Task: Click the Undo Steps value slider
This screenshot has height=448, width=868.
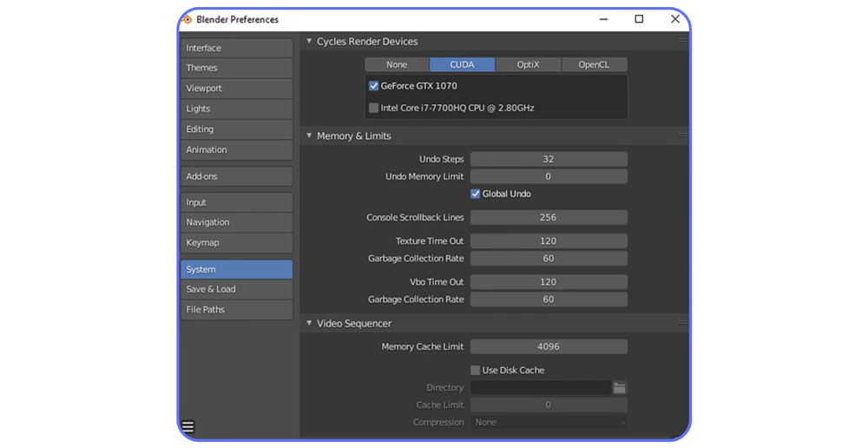Action: tap(549, 160)
